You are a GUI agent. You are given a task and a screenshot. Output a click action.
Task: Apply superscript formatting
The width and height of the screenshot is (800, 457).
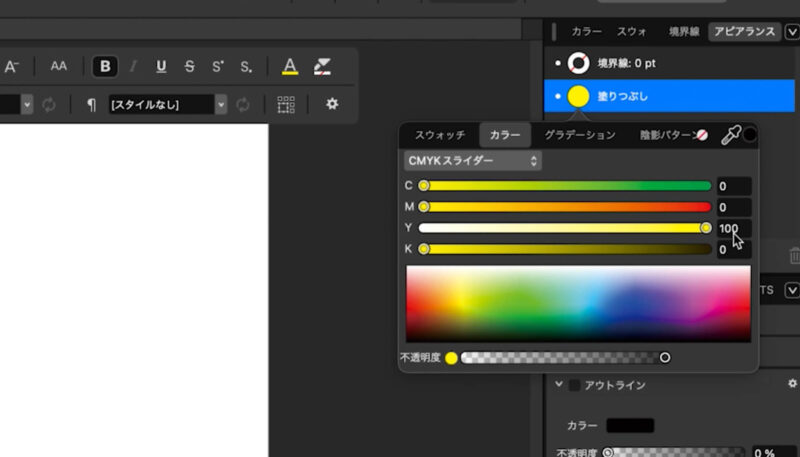pyautogui.click(x=218, y=66)
